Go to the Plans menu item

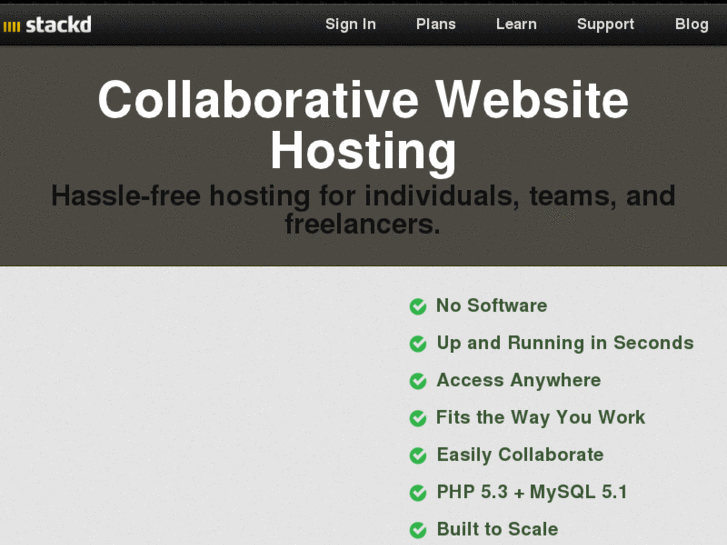(436, 24)
